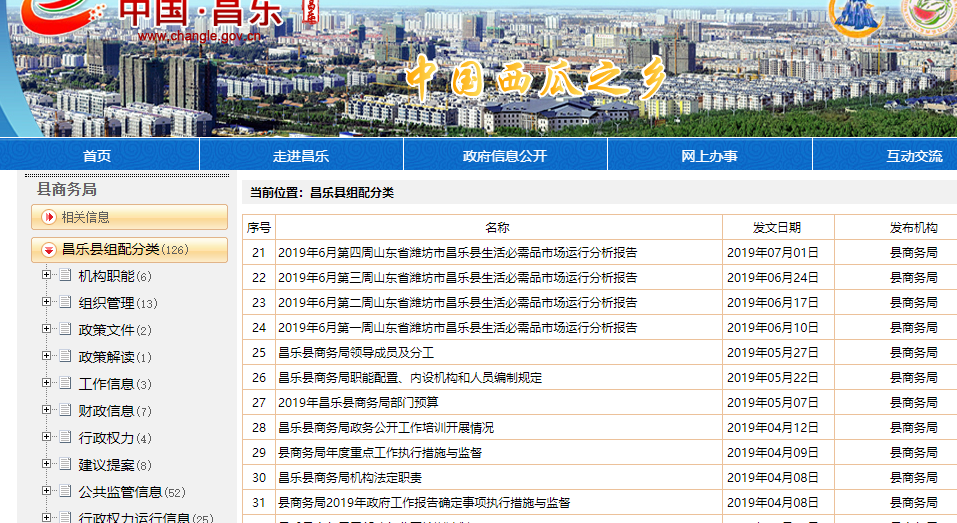Expand the 组织管理 tree node
The height and width of the screenshot is (523, 957).
point(46,303)
